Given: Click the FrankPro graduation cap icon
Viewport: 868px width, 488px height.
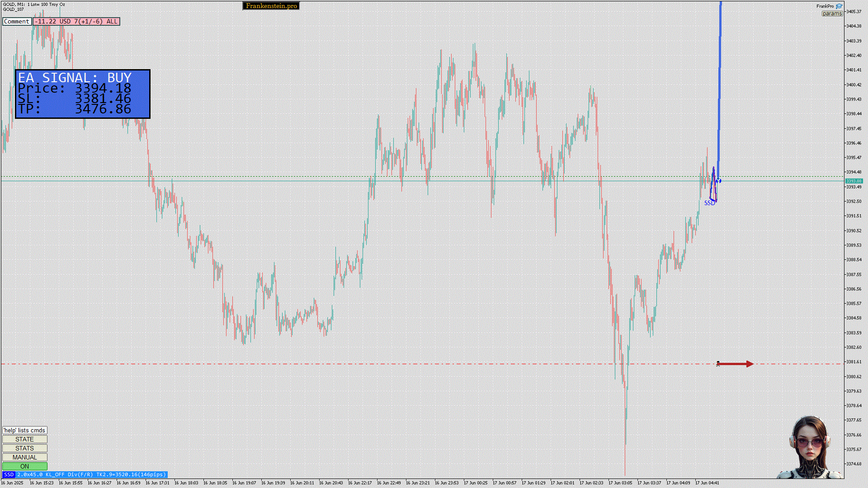Looking at the screenshot, I should 839,6.
